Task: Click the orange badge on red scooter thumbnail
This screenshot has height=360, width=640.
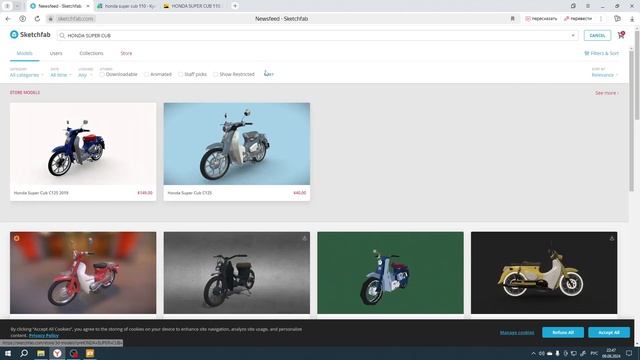Action: coord(17,238)
